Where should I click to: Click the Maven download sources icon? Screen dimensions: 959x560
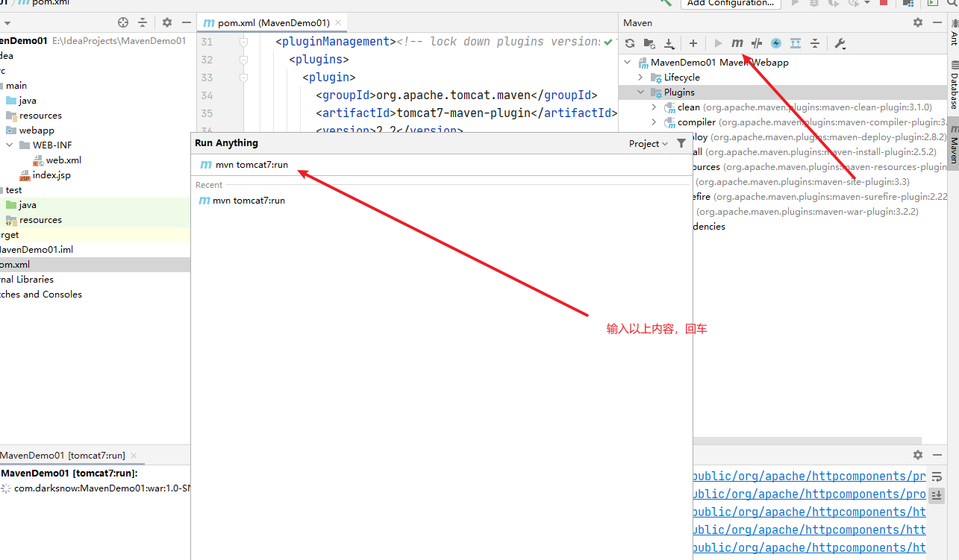[669, 43]
